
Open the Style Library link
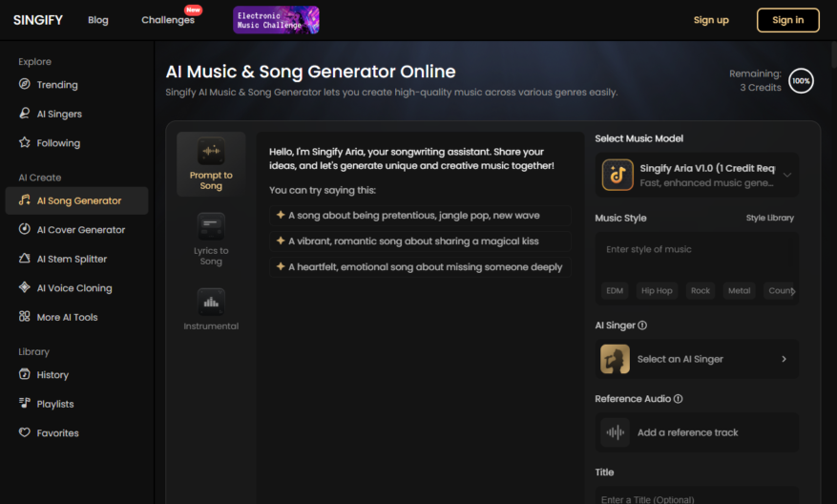click(x=770, y=218)
